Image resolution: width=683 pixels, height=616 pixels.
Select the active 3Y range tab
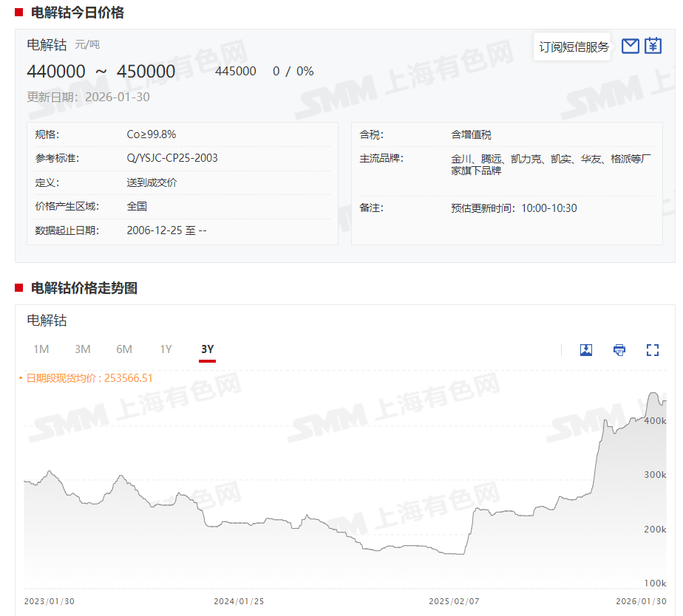coord(207,349)
